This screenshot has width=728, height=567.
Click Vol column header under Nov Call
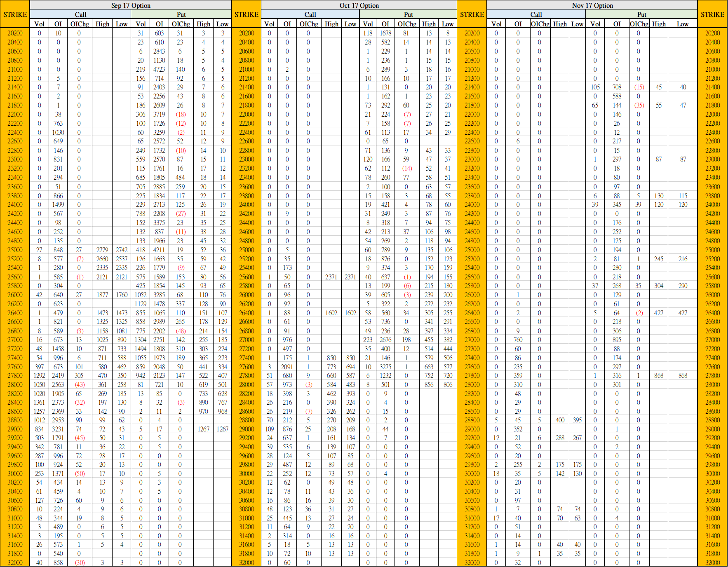point(496,24)
